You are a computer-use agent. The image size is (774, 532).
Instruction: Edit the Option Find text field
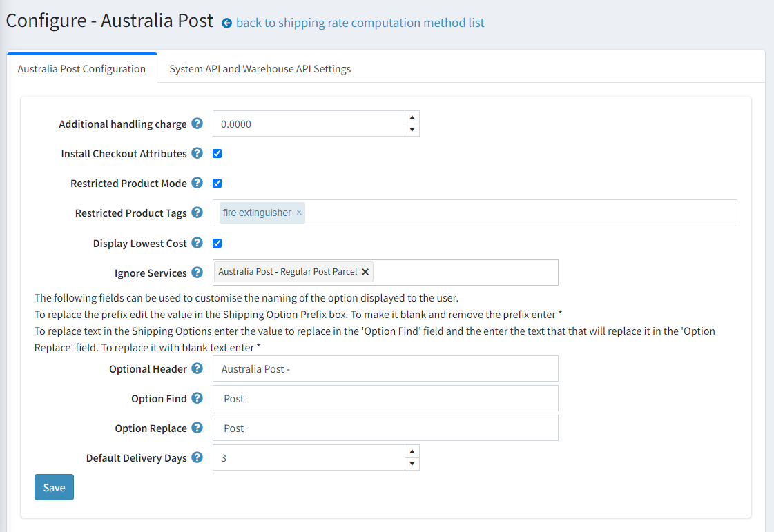tap(385, 398)
